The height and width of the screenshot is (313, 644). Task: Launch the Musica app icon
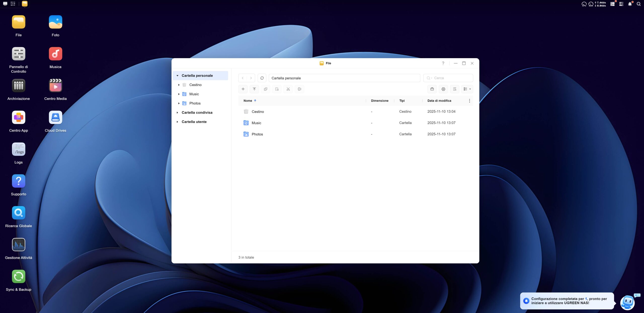(55, 54)
